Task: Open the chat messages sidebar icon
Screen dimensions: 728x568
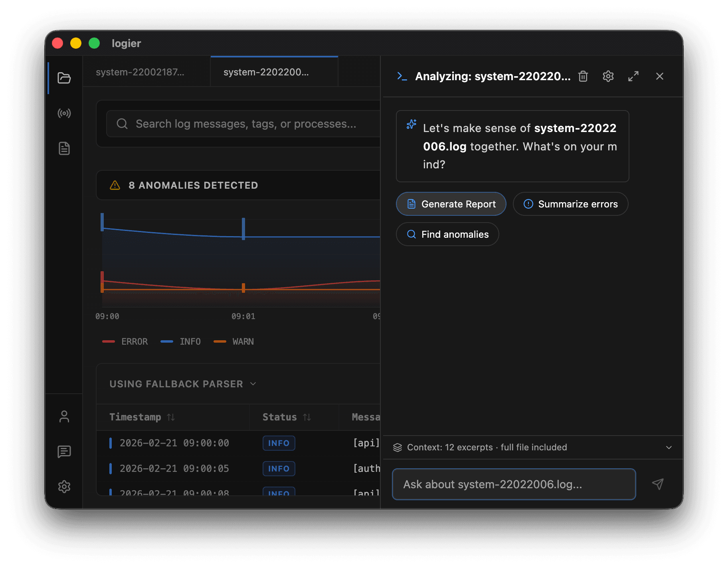Action: pos(64,452)
